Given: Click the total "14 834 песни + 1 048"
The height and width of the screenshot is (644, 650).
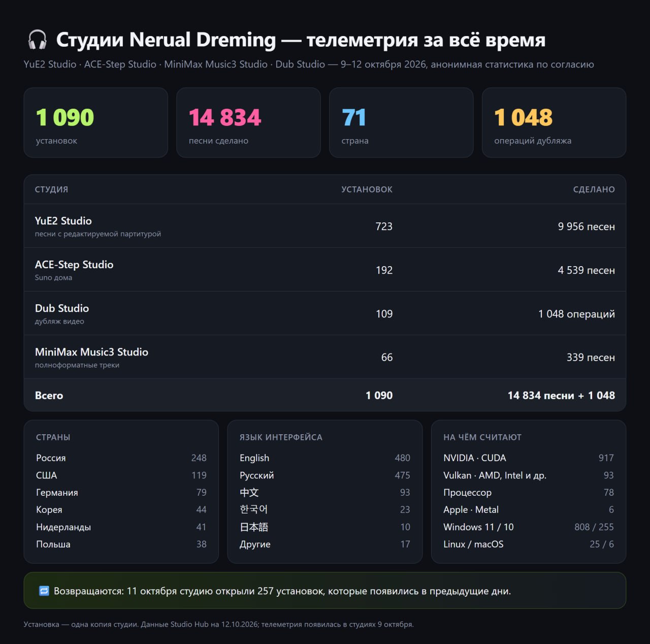Looking at the screenshot, I should (x=561, y=395).
